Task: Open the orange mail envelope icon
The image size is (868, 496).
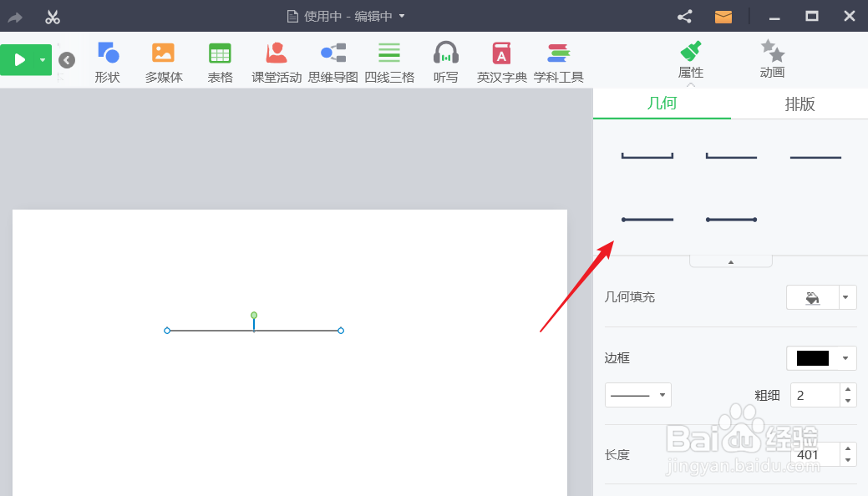Action: (x=723, y=18)
